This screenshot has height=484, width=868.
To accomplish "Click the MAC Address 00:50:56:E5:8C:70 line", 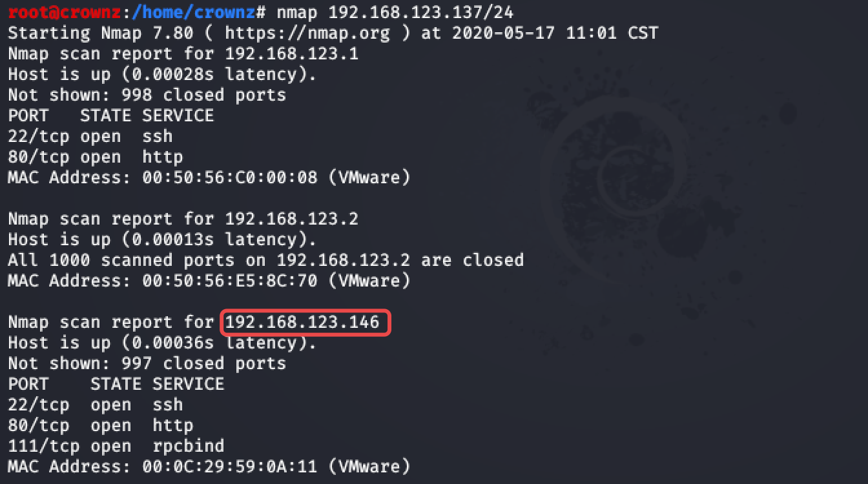I will 209,281.
